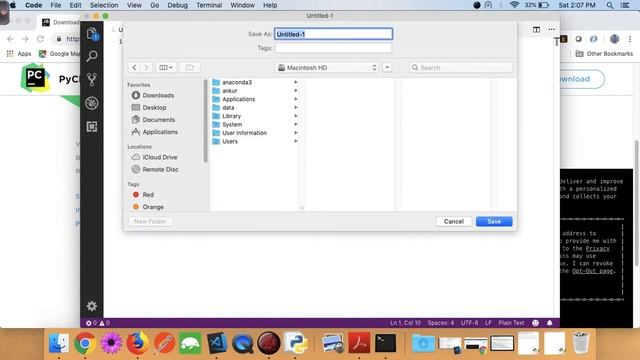The image size is (640, 360).
Task: Open the VS Code Explorer icon
Action: pyautogui.click(x=92, y=34)
